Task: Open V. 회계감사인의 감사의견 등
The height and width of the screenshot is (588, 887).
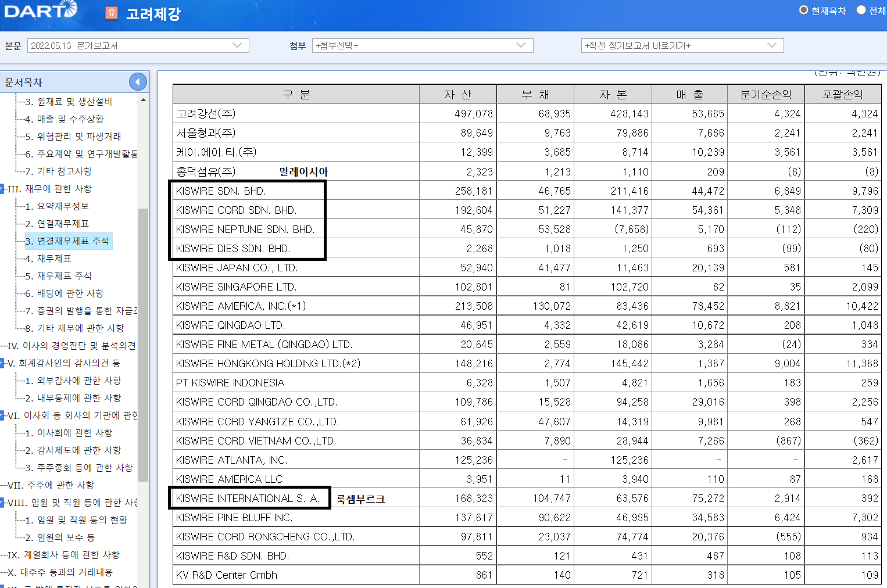Action: tap(64, 363)
